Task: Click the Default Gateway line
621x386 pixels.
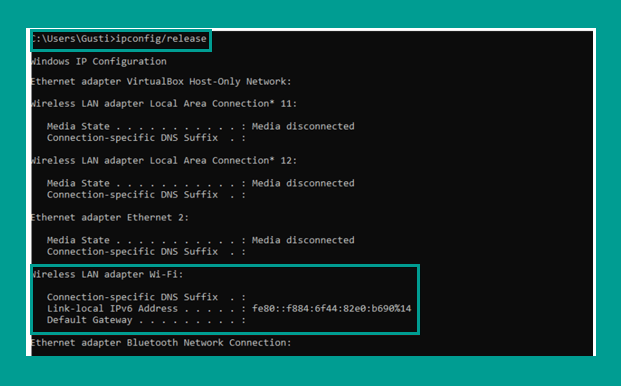Action: click(x=146, y=320)
